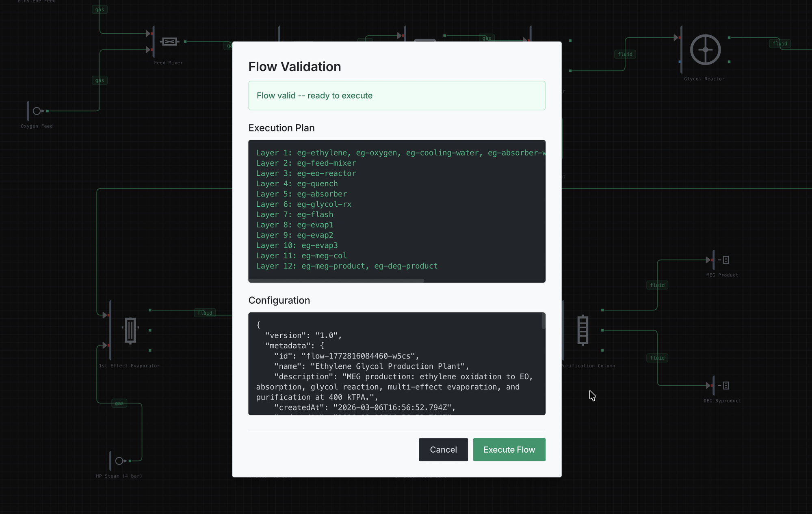Screen dimensions: 812x514
Task: Click the 'Layer 12: eg-meg-product' line
Action: tap(347, 266)
